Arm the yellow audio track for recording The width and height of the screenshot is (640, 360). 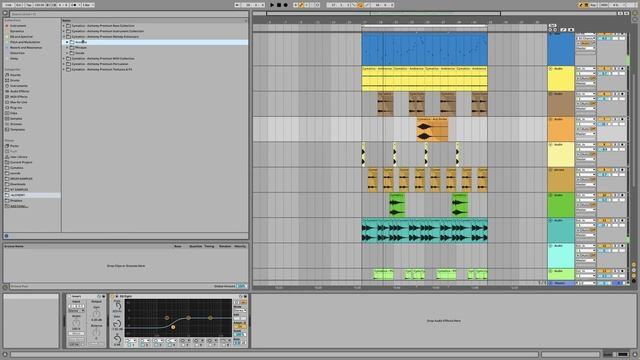(x=622, y=69)
